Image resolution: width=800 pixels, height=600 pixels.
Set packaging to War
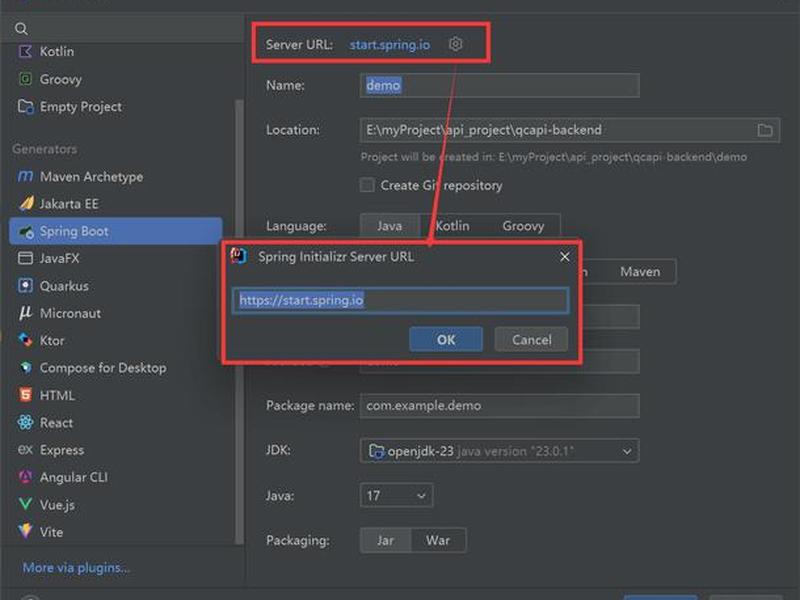pyautogui.click(x=438, y=540)
